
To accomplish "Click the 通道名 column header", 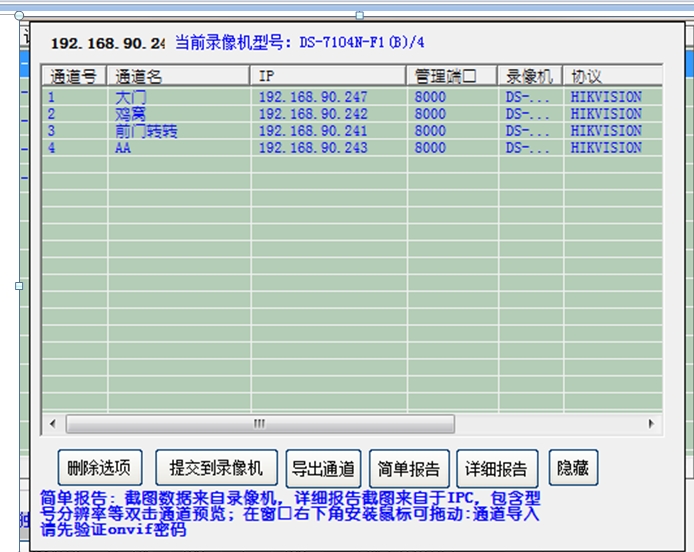I will click(x=179, y=76).
